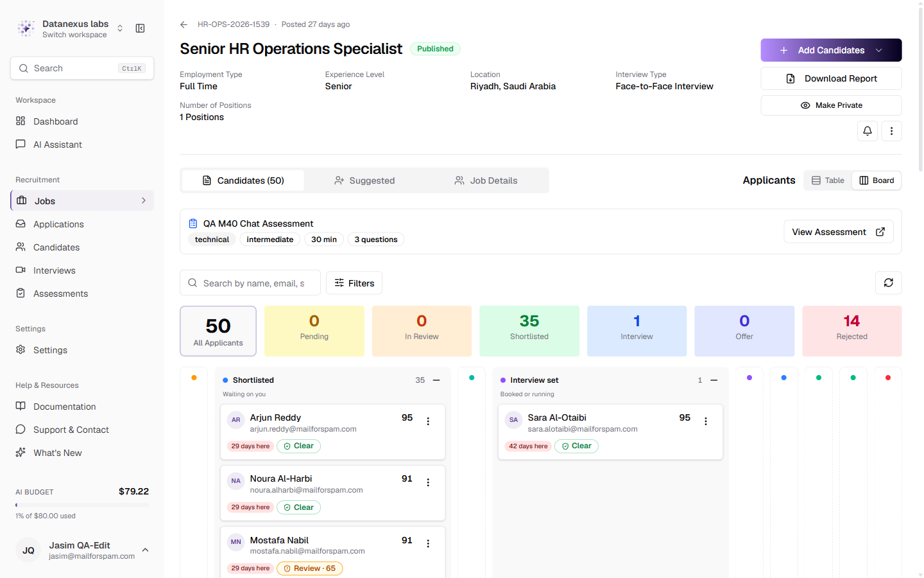Open Interviews in sidebar
Screen dimensions: 924x578
(82, 270)
